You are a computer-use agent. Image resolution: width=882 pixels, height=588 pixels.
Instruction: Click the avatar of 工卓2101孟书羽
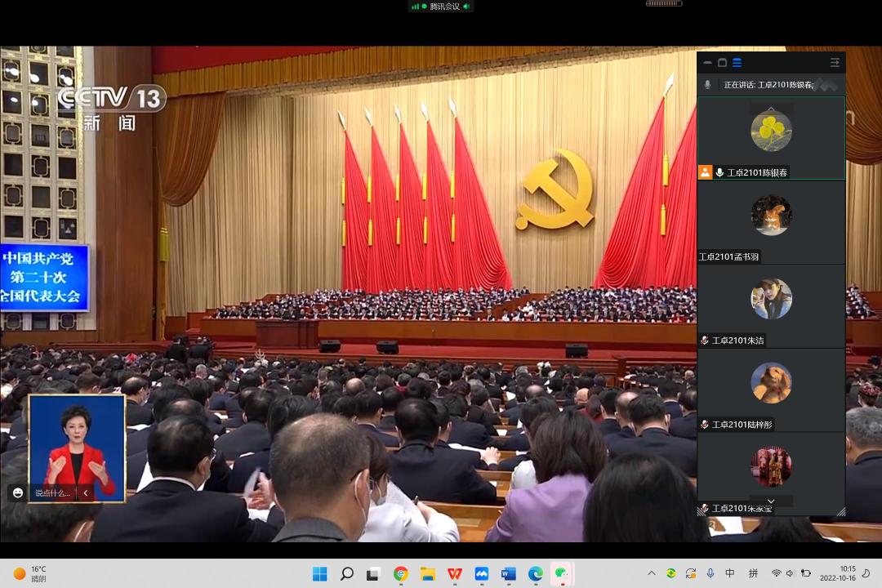771,216
